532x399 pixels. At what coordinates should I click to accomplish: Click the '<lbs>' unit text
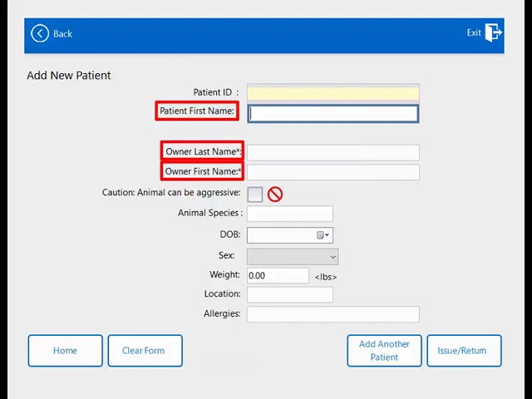click(x=326, y=277)
